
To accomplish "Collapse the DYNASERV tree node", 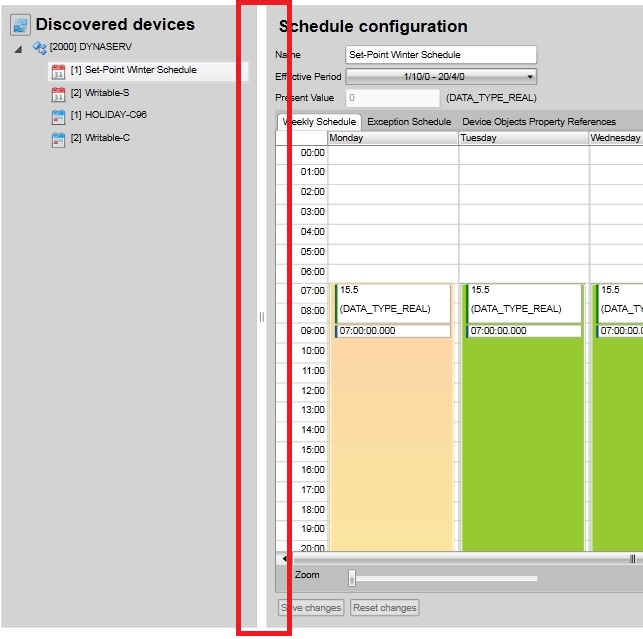I will coord(19,48).
